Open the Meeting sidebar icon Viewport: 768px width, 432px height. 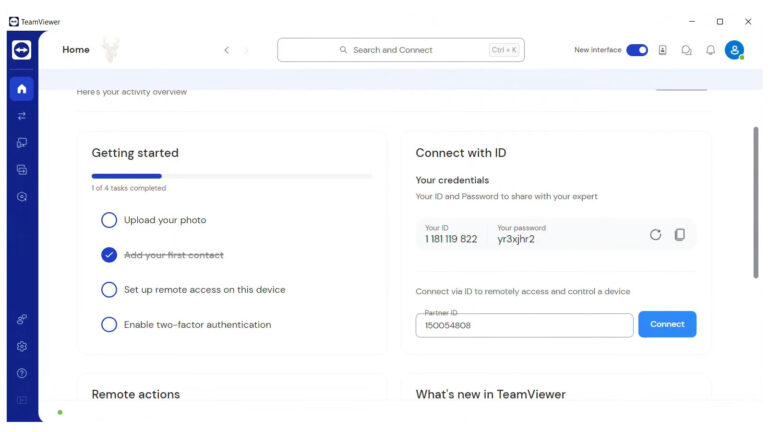click(22, 196)
